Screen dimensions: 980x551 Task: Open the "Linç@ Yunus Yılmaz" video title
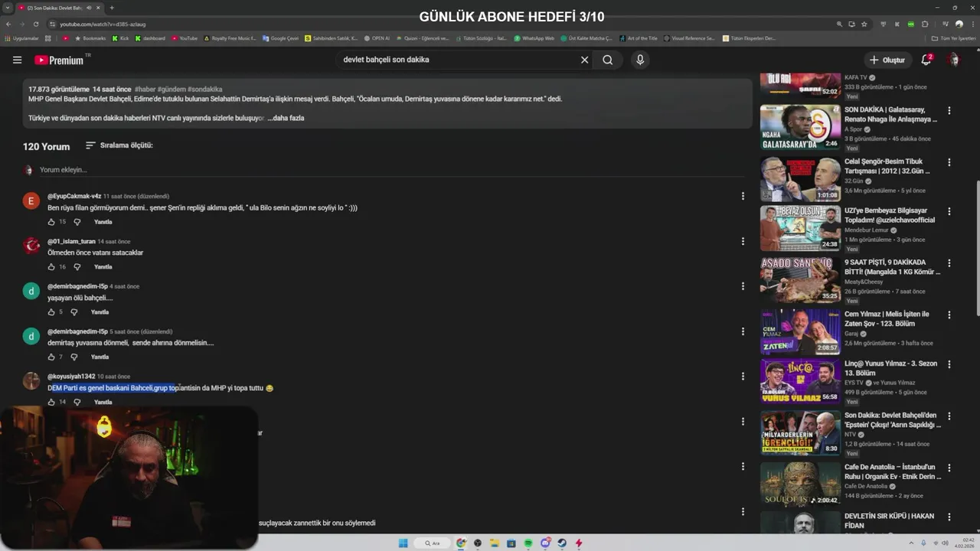(890, 368)
